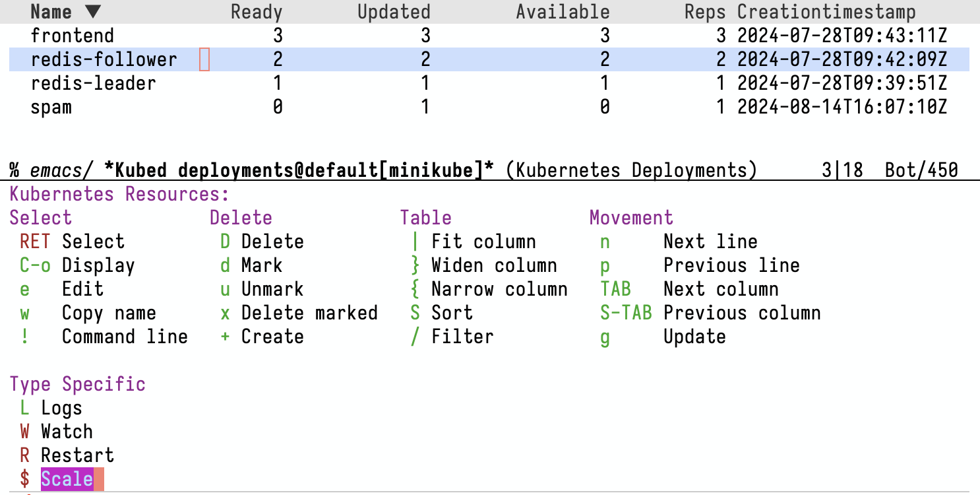Click the Name column header to resort

(x=51, y=11)
